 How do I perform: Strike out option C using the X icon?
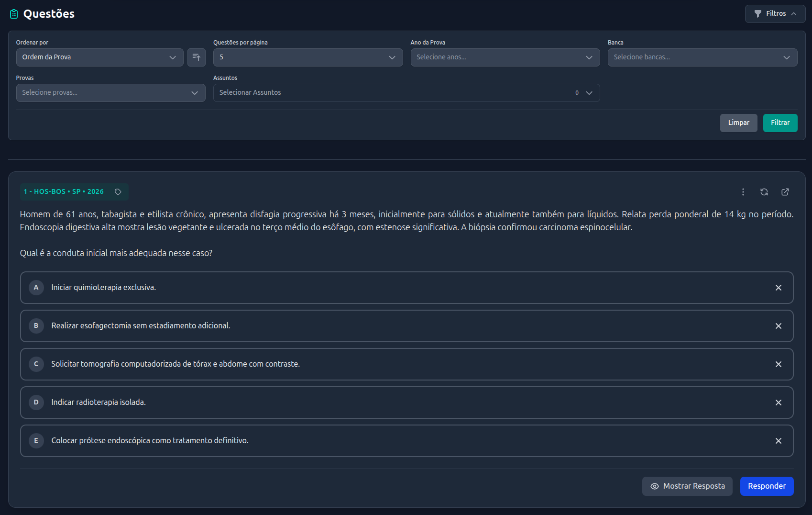[x=778, y=364]
